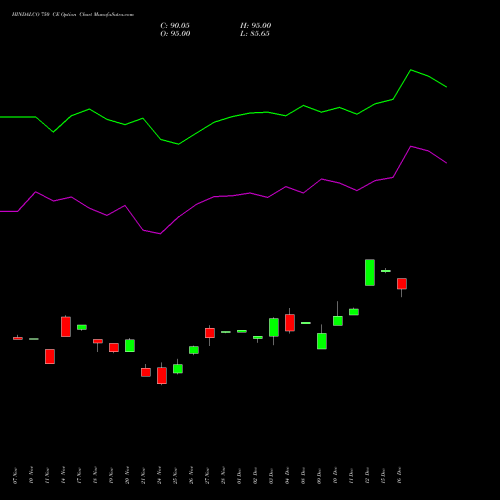Click the green candle for 09 Dec
The width and height of the screenshot is (500, 500).
322,341
